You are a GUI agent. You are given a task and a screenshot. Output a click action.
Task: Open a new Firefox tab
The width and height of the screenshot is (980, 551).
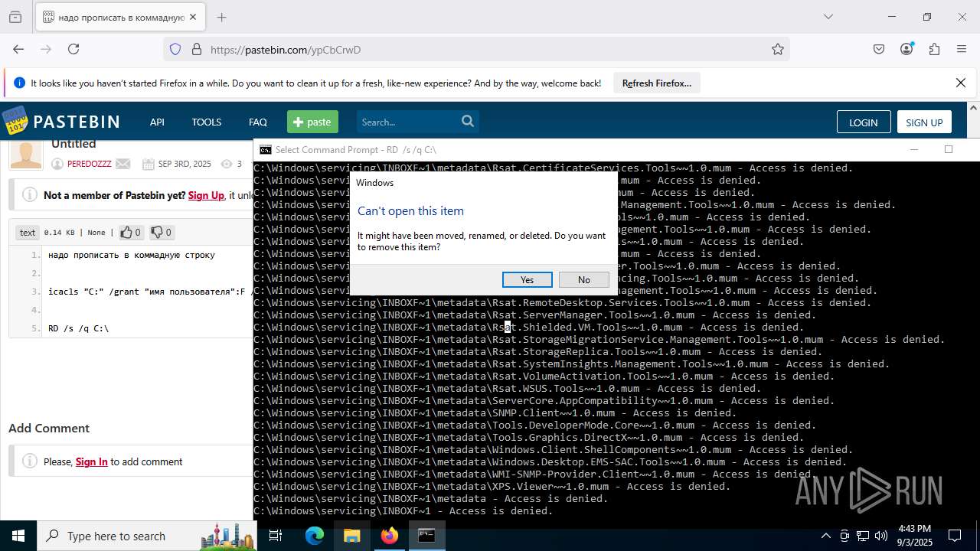pos(221,17)
